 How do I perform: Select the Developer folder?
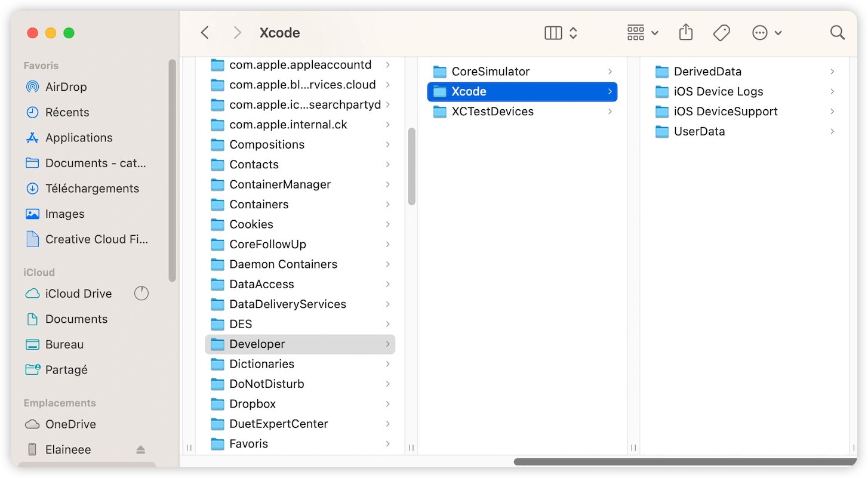coord(300,344)
